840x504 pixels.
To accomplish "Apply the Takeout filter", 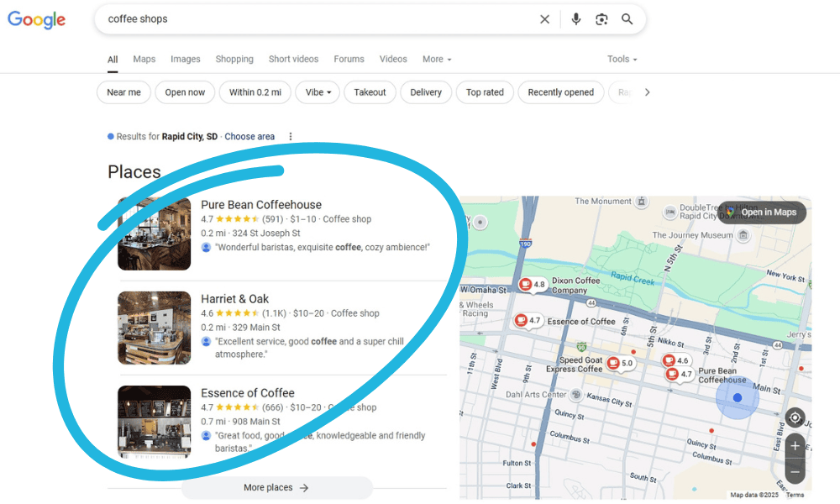I will 370,92.
